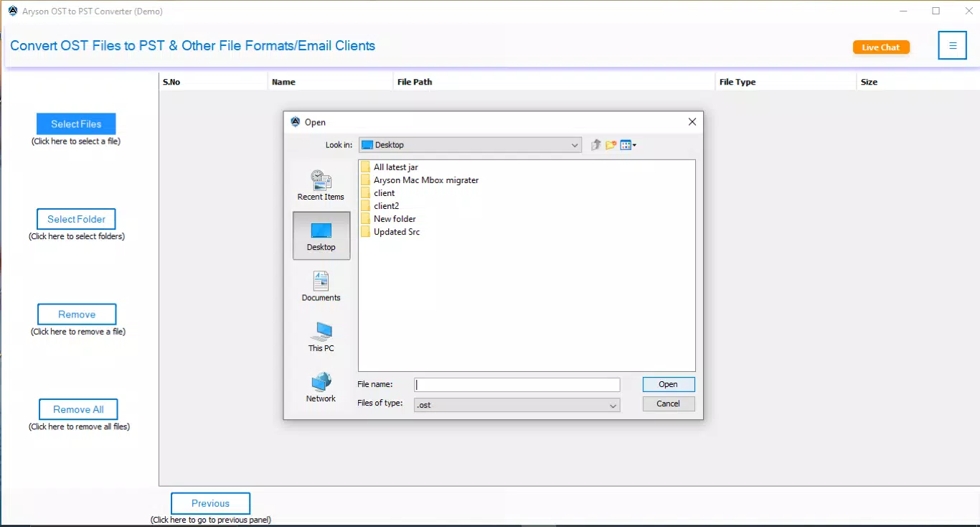Create new folder in Open dialog
Image resolution: width=980 pixels, height=527 pixels.
(611, 145)
